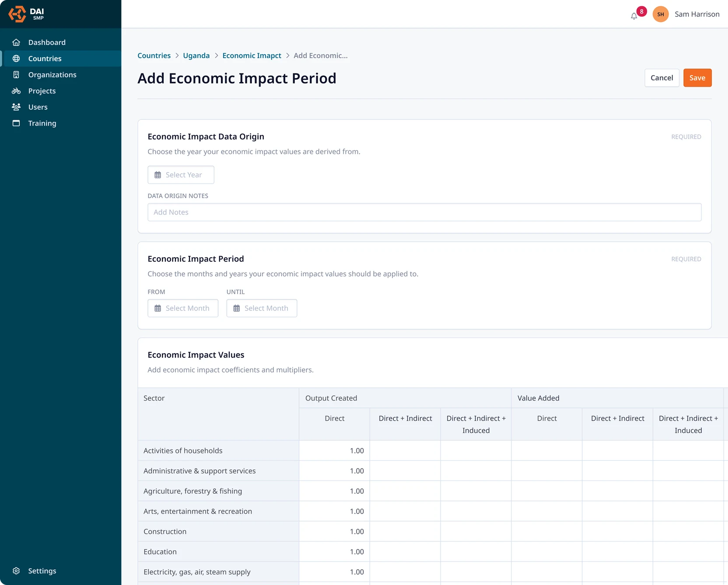This screenshot has width=728, height=585.
Task: Open the FROM Select Month picker
Action: (x=183, y=308)
